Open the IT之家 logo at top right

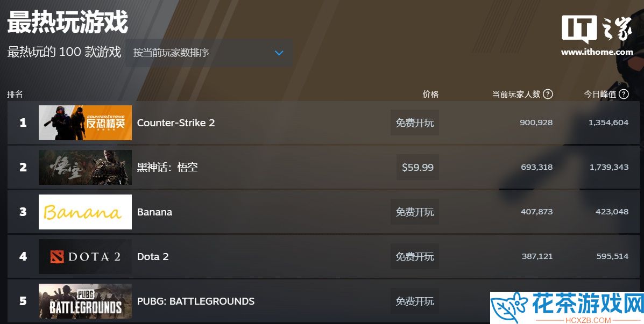[597, 29]
